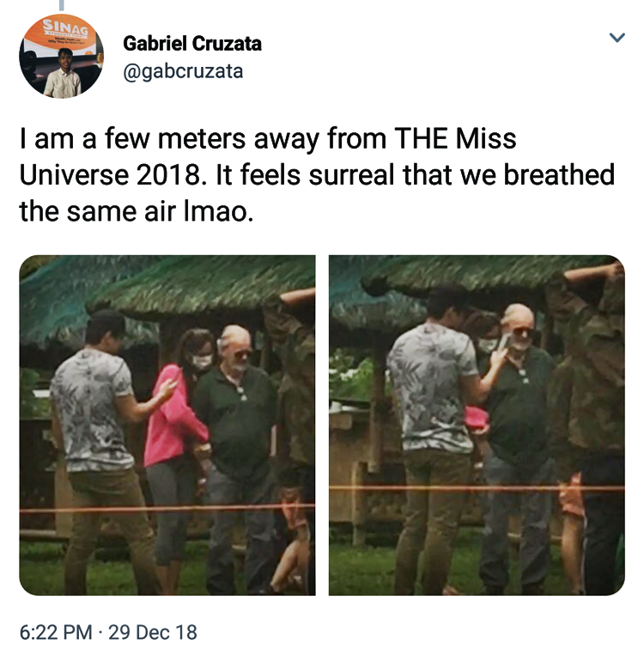Image resolution: width=644 pixels, height=663 pixels.
Task: Click the thread connector line above avatar
Action: click(x=61, y=5)
